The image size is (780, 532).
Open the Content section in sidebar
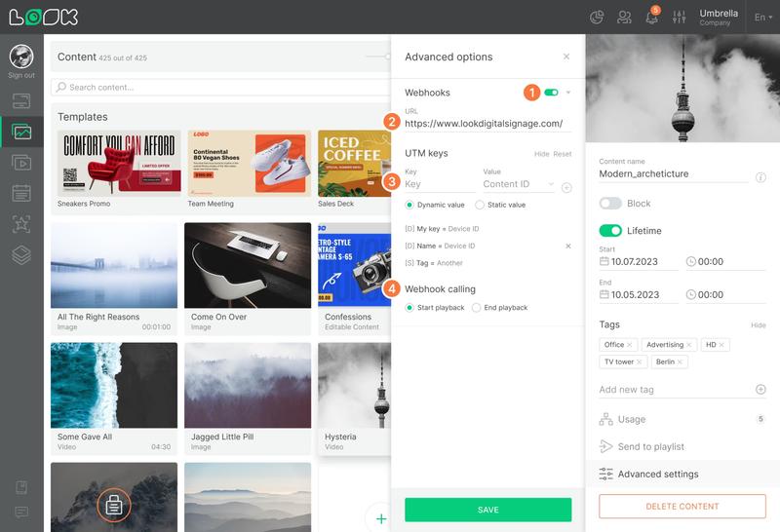(x=21, y=132)
